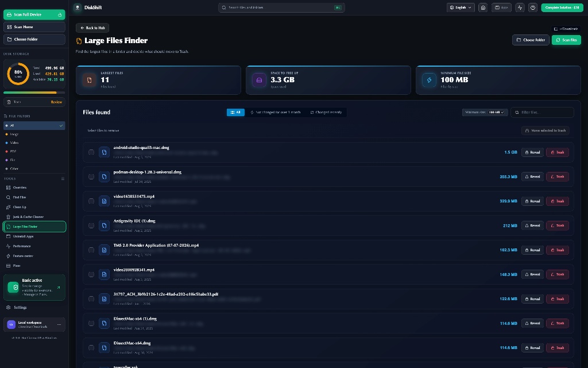The height and width of the screenshot is (368, 588).
Task: Click the Space to Free Up card icon
Action: pyautogui.click(x=259, y=80)
